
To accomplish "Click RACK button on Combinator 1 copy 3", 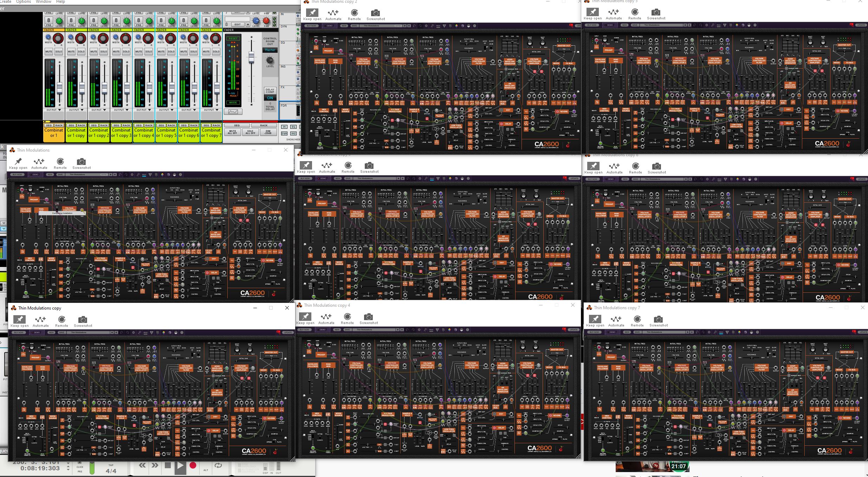I will point(126,125).
